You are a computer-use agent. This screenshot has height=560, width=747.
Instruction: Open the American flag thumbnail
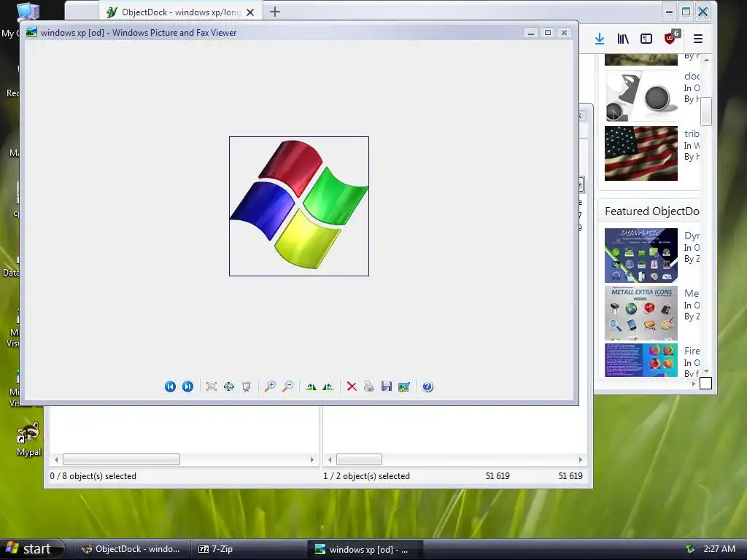click(641, 153)
